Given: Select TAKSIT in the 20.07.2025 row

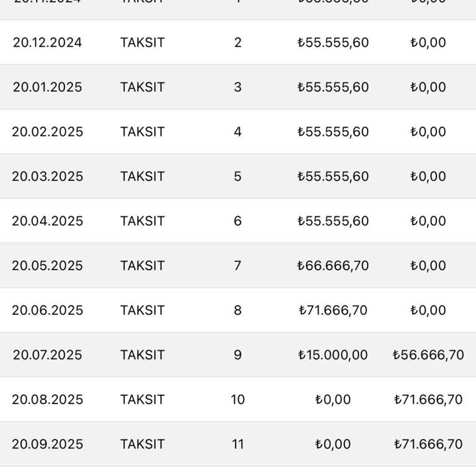Looking at the screenshot, I should 143,355.
